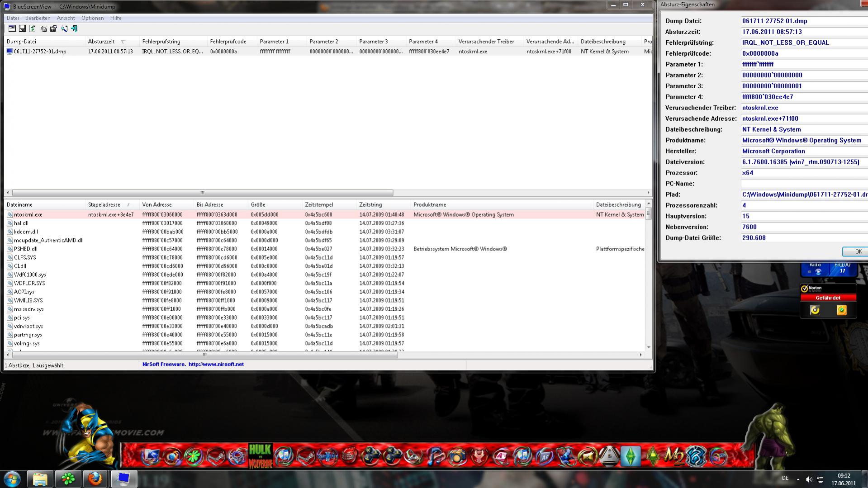The height and width of the screenshot is (488, 868).
Task: Select the mcupdate_AuthenticAMD.dll row
Action: pos(325,241)
